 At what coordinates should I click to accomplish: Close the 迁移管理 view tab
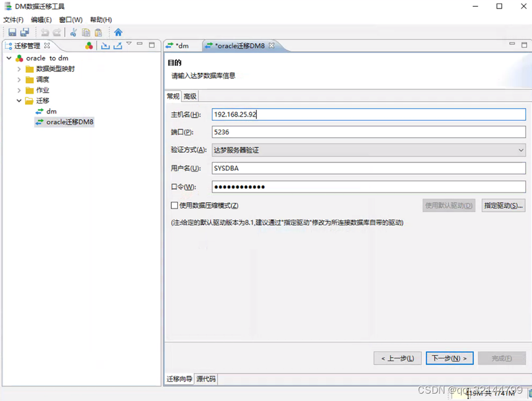[x=47, y=45]
